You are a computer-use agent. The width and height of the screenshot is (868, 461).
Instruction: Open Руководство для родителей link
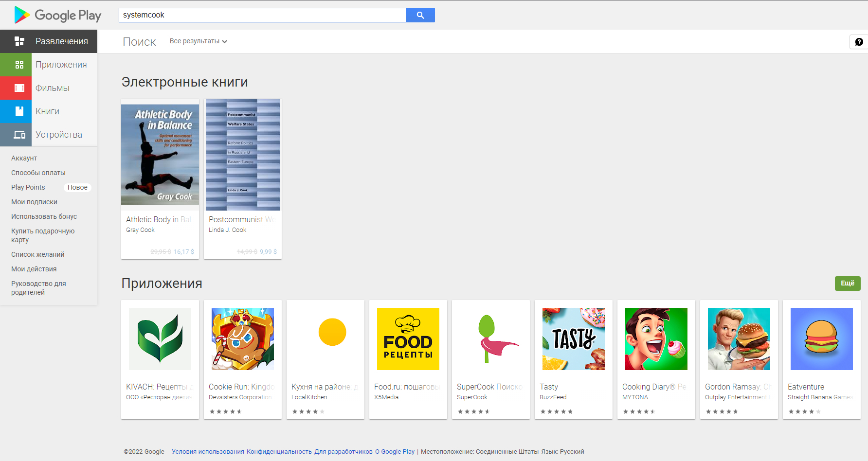[38, 288]
